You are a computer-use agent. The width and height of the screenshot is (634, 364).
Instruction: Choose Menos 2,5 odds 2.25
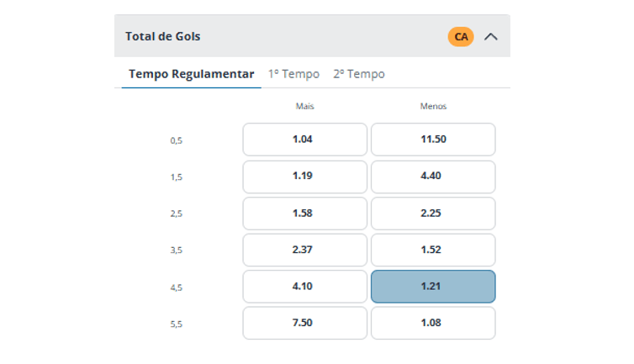click(433, 214)
